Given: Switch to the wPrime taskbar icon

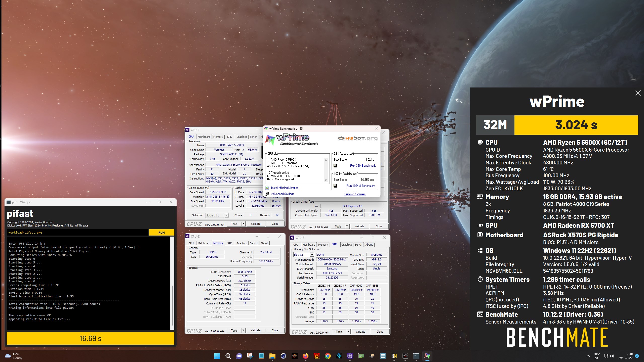Looking at the screenshot, I should (x=427, y=356).
